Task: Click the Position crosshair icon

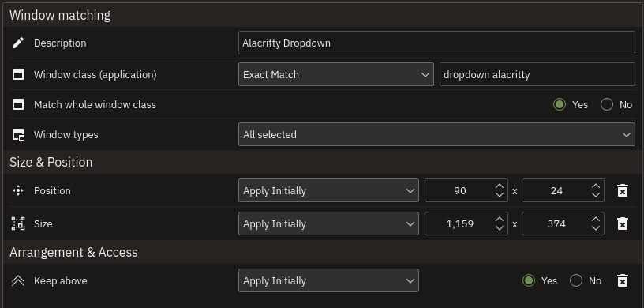Action: point(18,190)
